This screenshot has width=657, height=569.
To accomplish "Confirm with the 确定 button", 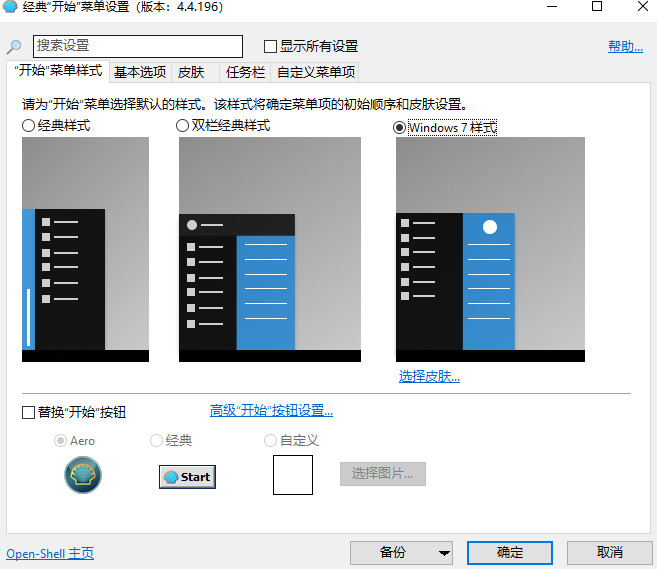I will [510, 553].
